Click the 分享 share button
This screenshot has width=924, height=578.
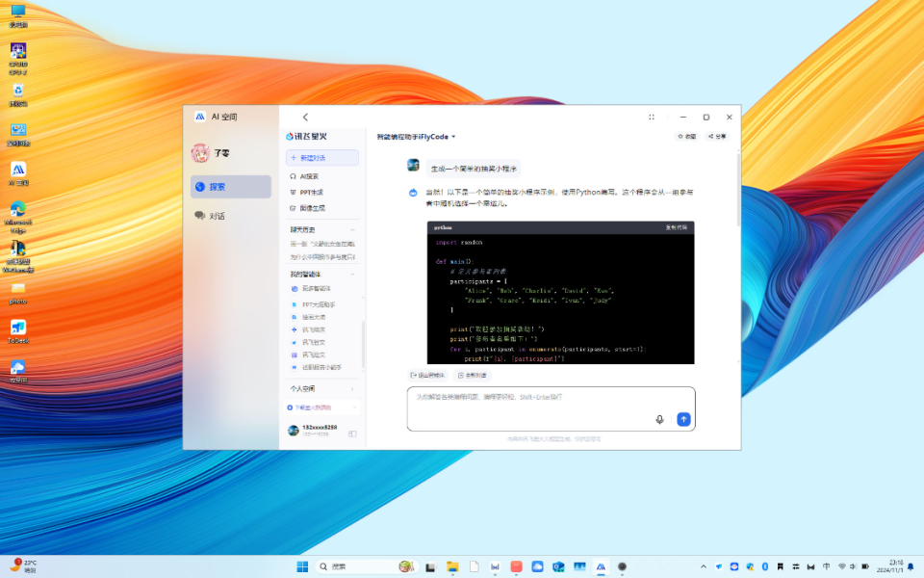click(717, 136)
